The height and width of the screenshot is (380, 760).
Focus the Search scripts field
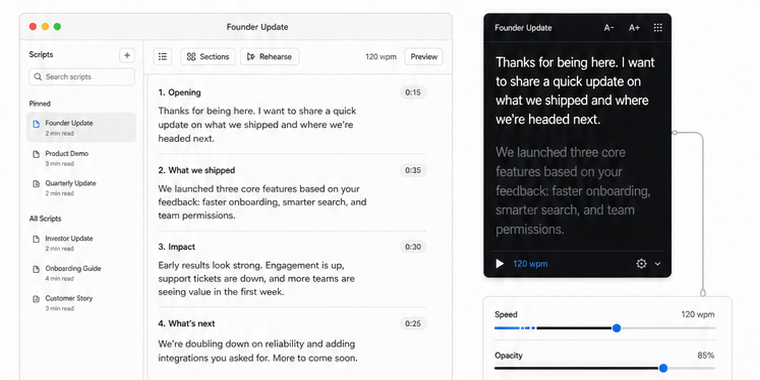[82, 77]
